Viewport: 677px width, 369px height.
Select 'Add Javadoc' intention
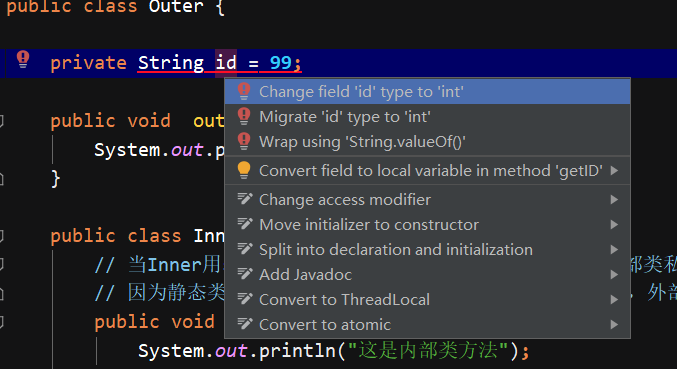[x=427, y=274]
